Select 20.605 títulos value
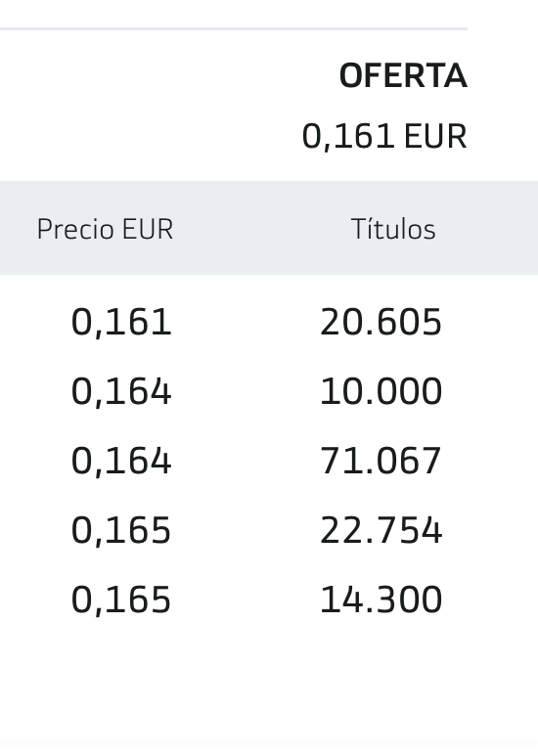This screenshot has height=756, width=538. 381,322
